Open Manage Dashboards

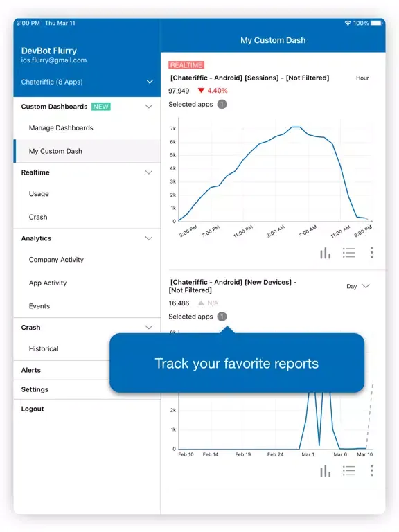coord(87,128)
